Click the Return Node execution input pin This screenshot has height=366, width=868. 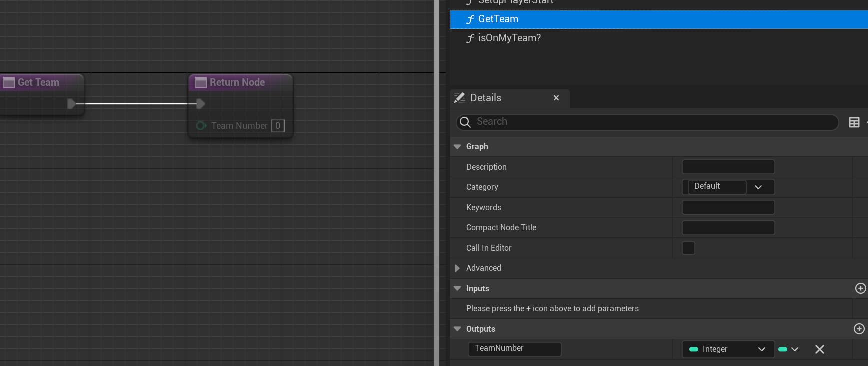(200, 104)
